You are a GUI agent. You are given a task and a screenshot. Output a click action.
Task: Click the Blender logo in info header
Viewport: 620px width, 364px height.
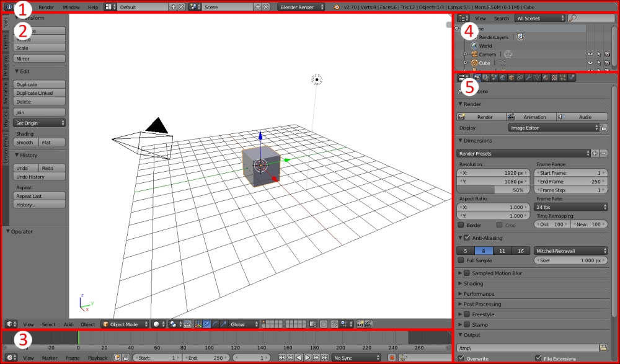tap(336, 7)
